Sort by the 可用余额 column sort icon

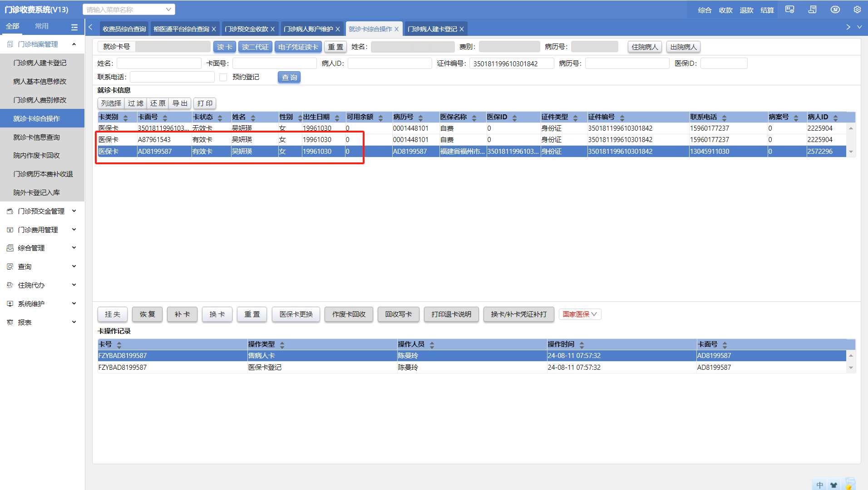[x=381, y=118]
